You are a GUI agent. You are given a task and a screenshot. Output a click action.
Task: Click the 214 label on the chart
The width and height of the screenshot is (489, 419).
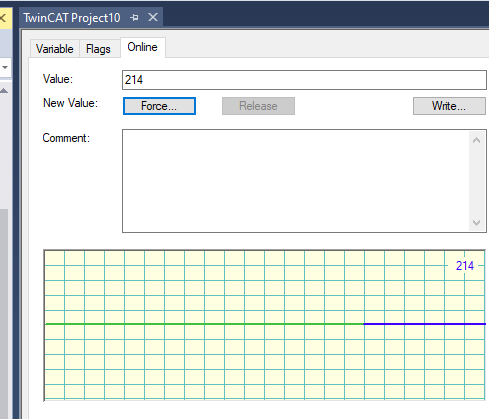point(465,266)
